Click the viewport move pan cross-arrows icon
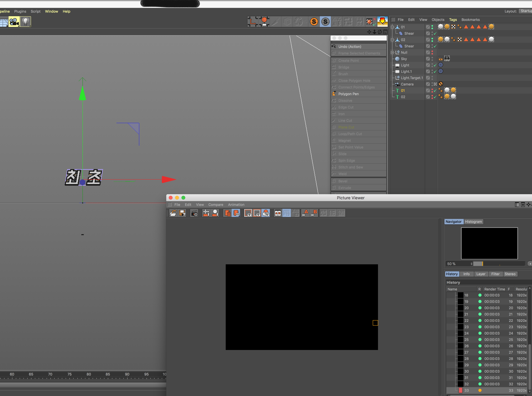This screenshot has height=396, width=532. click(x=369, y=32)
